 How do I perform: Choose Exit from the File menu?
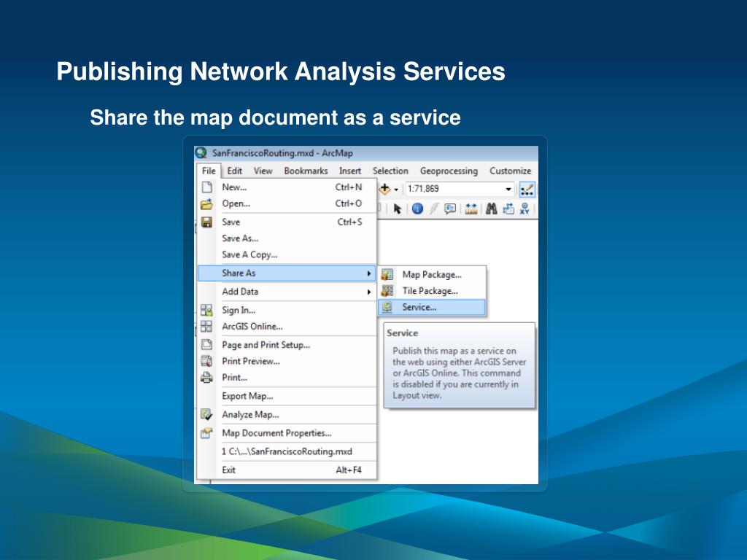[x=287, y=470]
